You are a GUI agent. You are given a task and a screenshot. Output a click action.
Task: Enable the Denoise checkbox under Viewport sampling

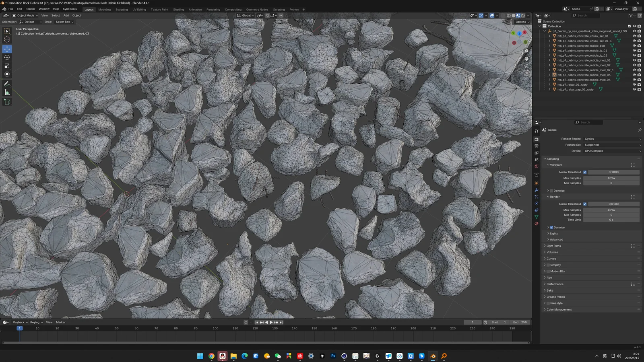click(x=551, y=190)
